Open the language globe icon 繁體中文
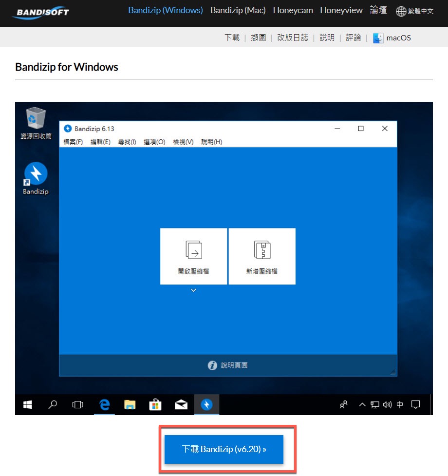This screenshot has height=476, width=448. click(x=401, y=11)
